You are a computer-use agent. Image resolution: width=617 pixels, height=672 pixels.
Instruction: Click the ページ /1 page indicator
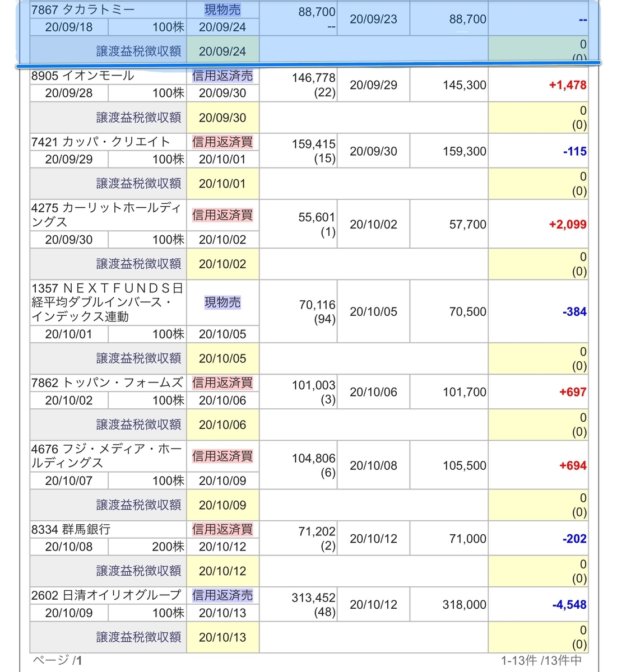tap(57, 661)
